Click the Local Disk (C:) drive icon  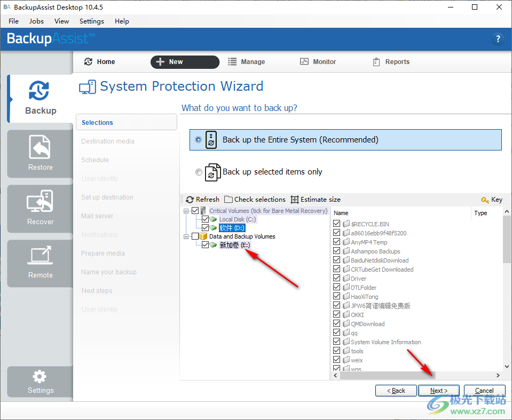point(213,219)
